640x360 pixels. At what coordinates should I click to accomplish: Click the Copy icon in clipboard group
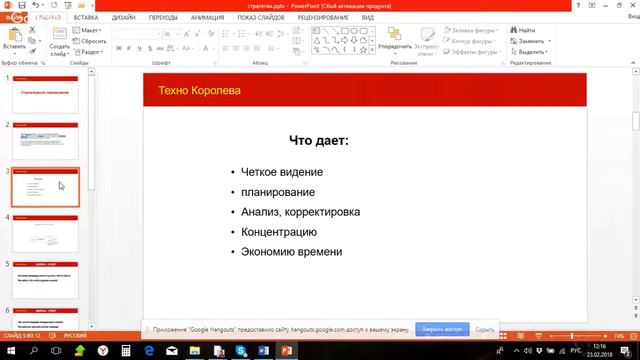click(x=32, y=41)
